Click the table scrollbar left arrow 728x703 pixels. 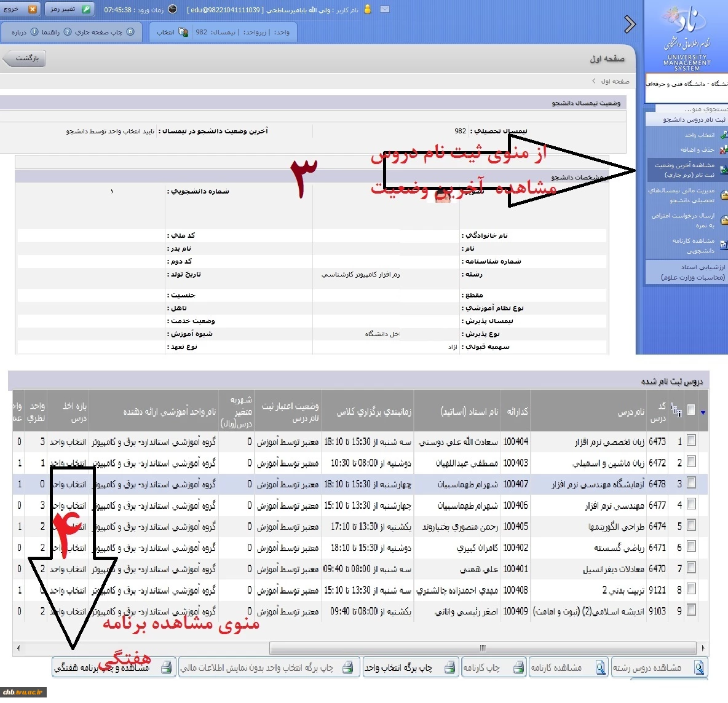(x=18, y=648)
